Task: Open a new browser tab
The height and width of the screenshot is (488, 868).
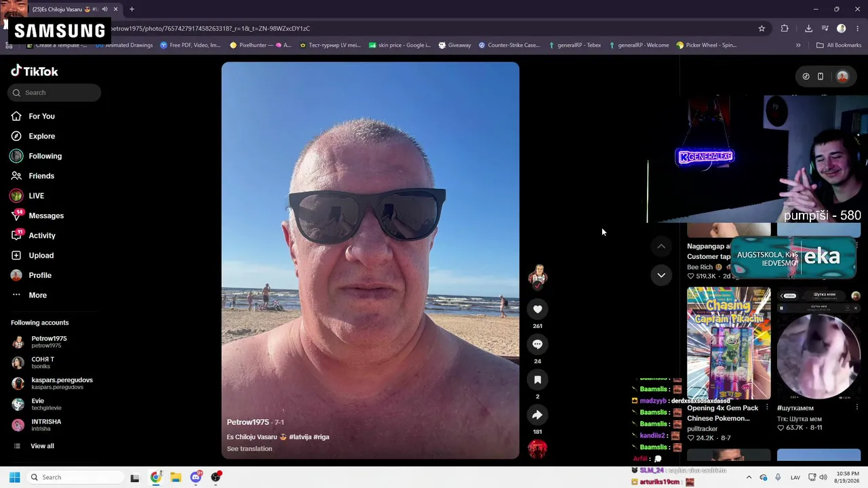Action: (132, 9)
